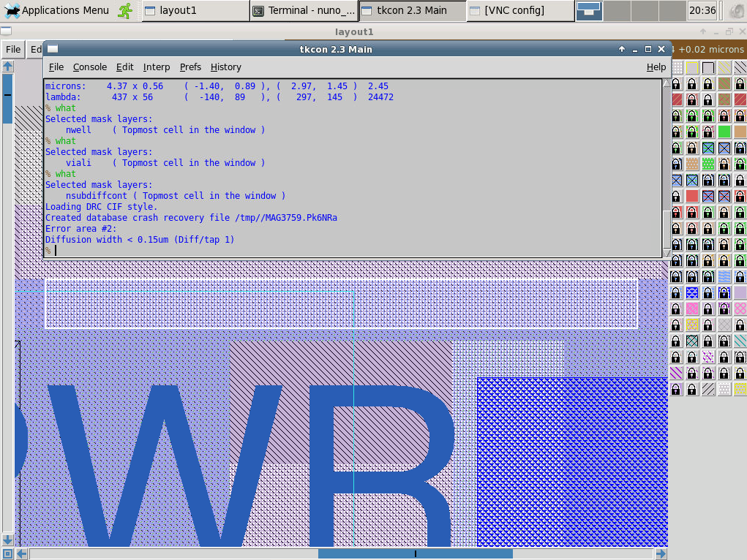
Task: Click the layout scroll-left arrow
Action: tap(22, 554)
